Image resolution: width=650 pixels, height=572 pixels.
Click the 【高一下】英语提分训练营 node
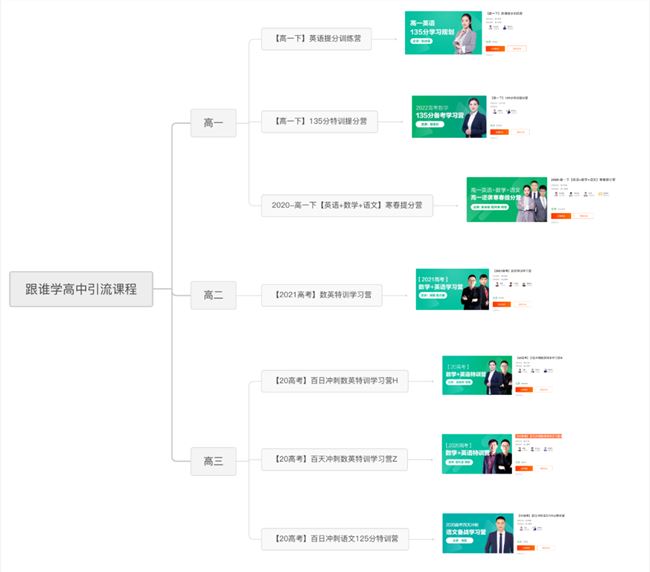[x=316, y=39]
